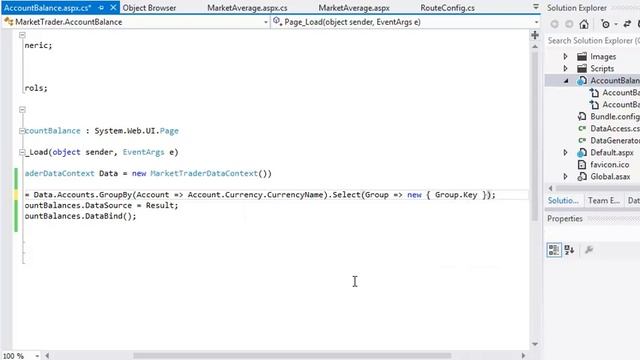Click Solution Explorer scroll left arrow
Viewport: 640px width, 360px height.
550,188
